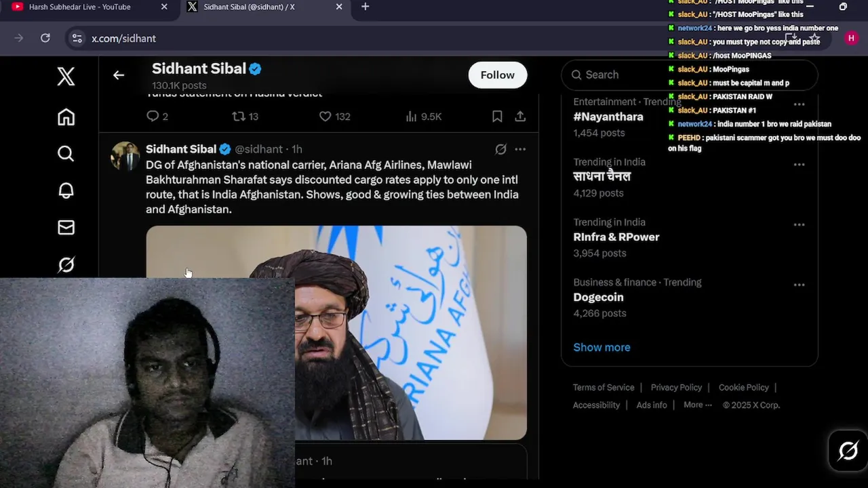Viewport: 868px width, 488px height.
Task: Bookmark the Hasina verdict post
Action: point(497,117)
